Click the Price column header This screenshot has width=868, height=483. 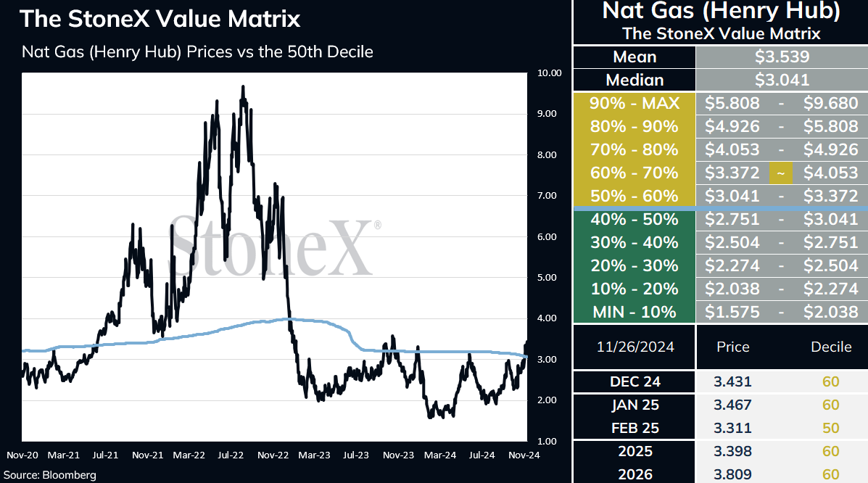point(733,347)
